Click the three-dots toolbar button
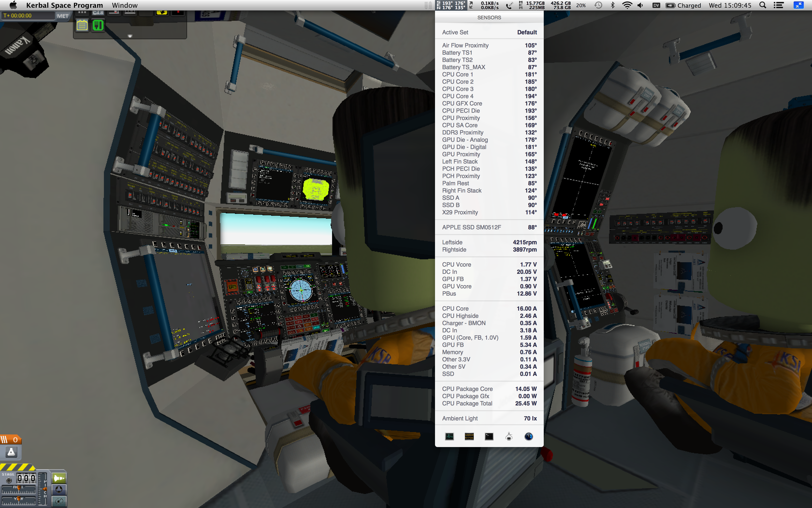 coord(82,12)
